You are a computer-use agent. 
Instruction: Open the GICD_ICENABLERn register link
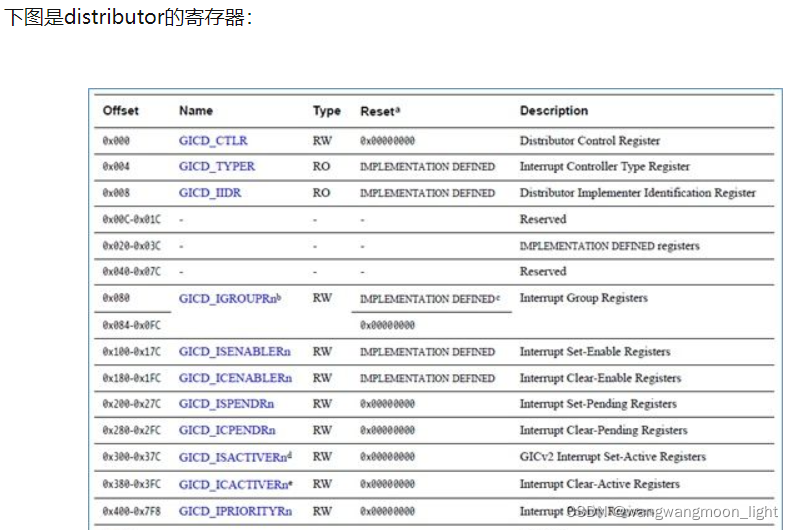pyautogui.click(x=235, y=378)
